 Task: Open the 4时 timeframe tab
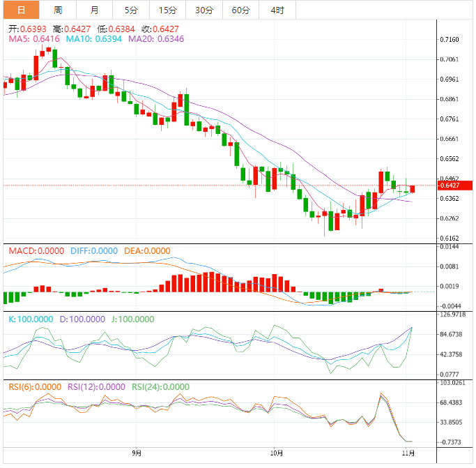(277, 10)
